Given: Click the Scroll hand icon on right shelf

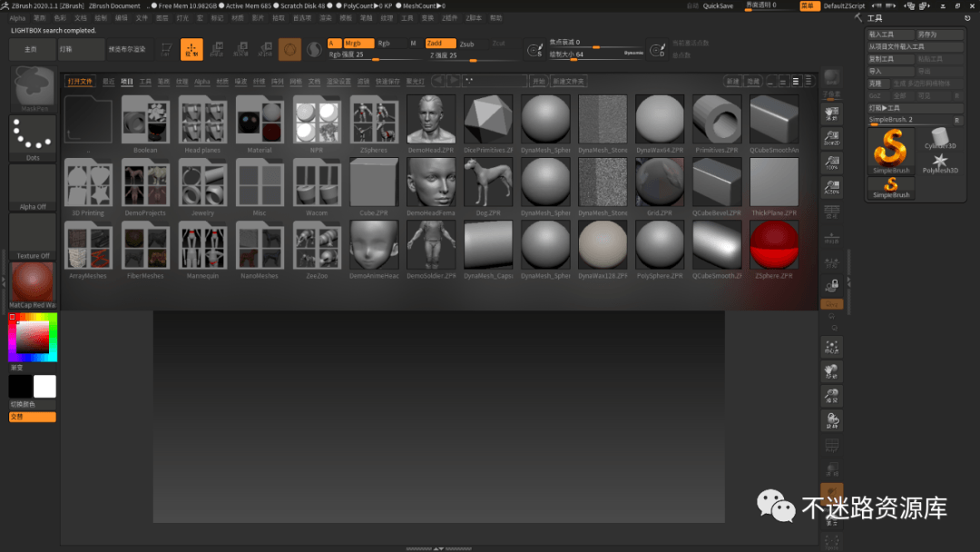Looking at the screenshot, I should [831, 113].
